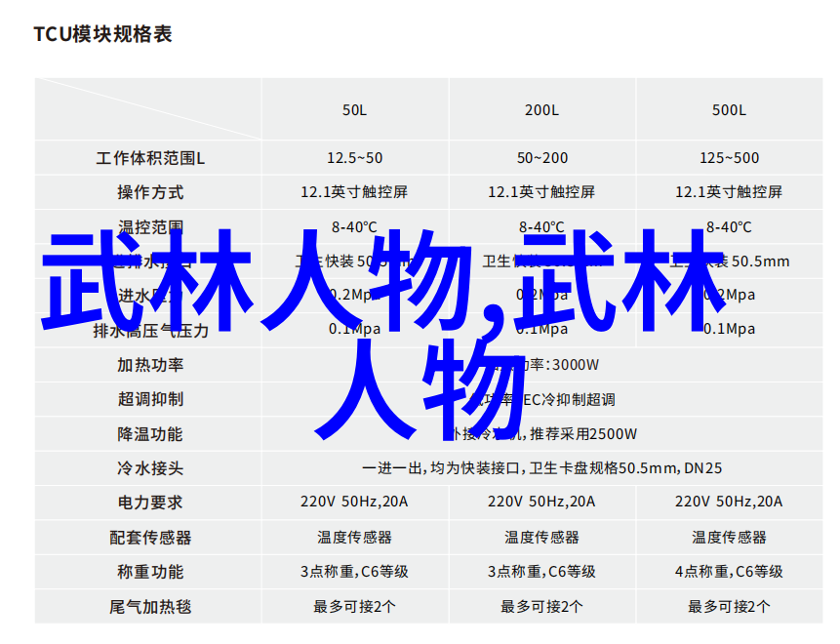
Task: Select the "50L" column header
Action: [x=355, y=110]
